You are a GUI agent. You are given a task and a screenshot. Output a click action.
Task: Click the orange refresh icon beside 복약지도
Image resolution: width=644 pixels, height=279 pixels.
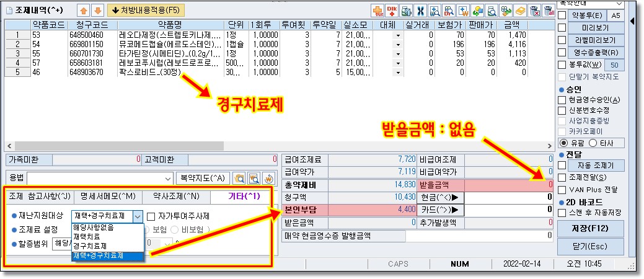pyautogui.click(x=268, y=179)
